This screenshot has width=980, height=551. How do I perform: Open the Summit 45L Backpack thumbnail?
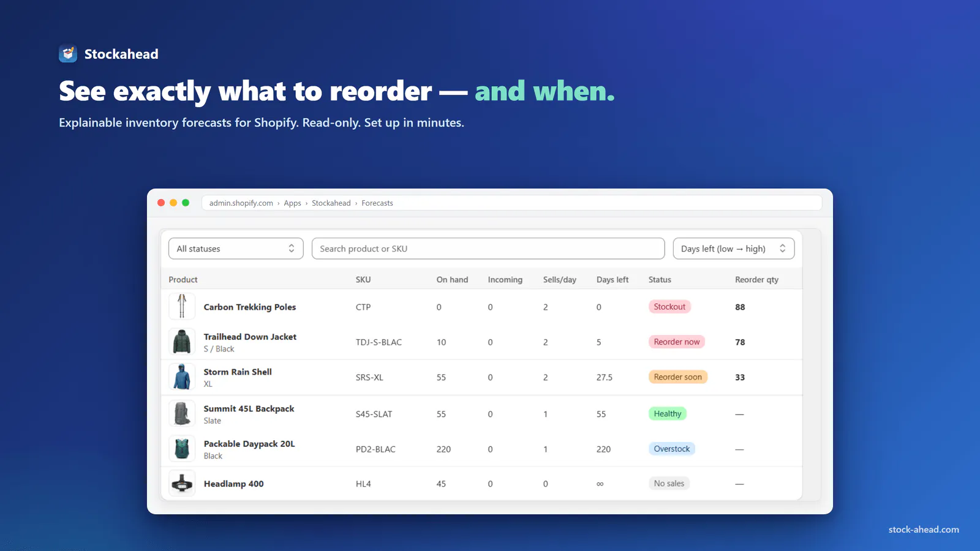[x=182, y=414]
